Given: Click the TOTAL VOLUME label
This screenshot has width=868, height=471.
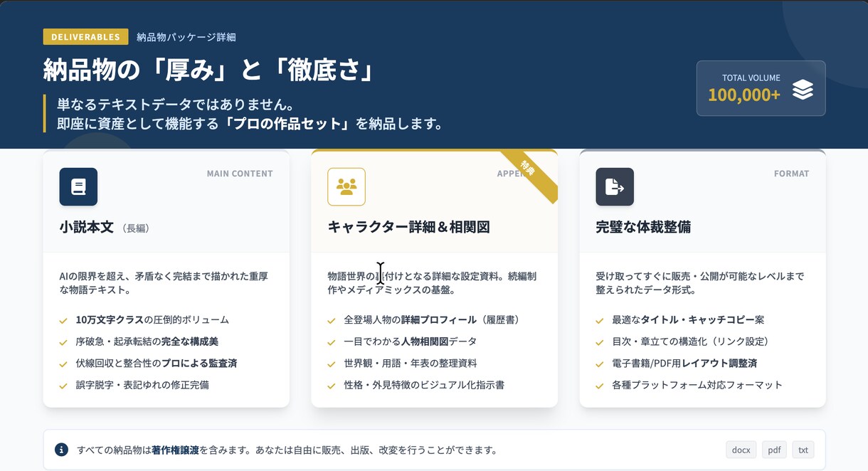Looking at the screenshot, I should click(751, 78).
